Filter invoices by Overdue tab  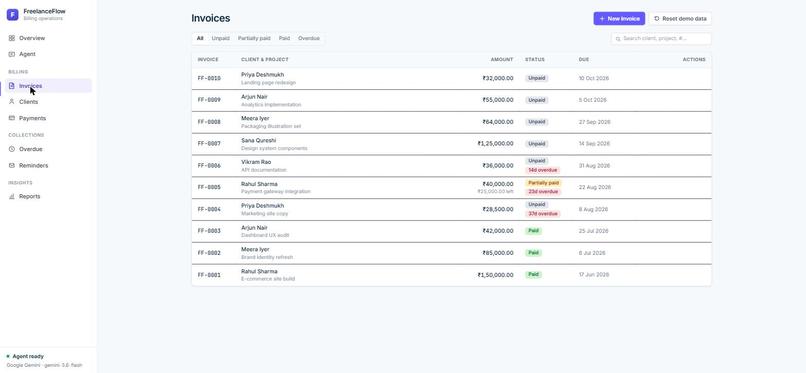tap(309, 39)
